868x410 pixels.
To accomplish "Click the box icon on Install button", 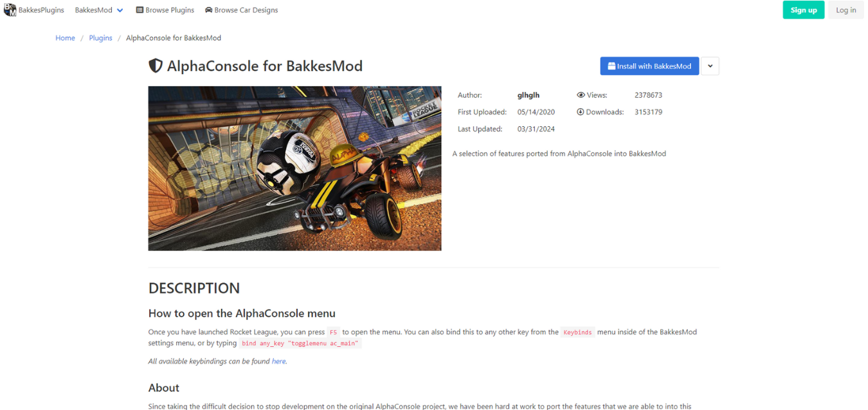I will pos(611,66).
